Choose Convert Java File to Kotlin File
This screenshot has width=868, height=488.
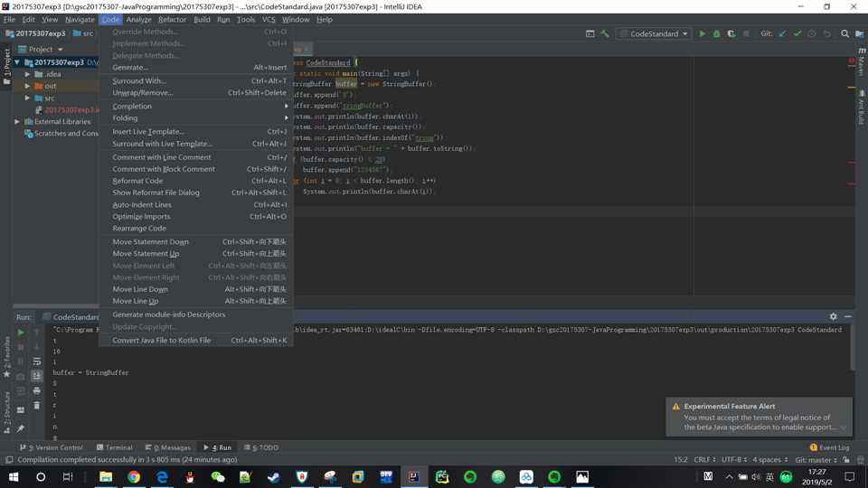196,341
